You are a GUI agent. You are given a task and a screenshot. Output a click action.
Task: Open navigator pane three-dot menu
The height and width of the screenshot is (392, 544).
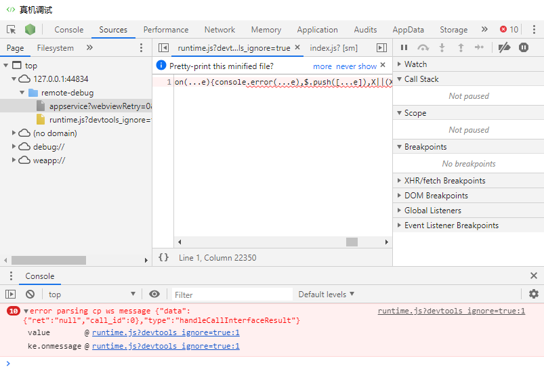point(141,47)
